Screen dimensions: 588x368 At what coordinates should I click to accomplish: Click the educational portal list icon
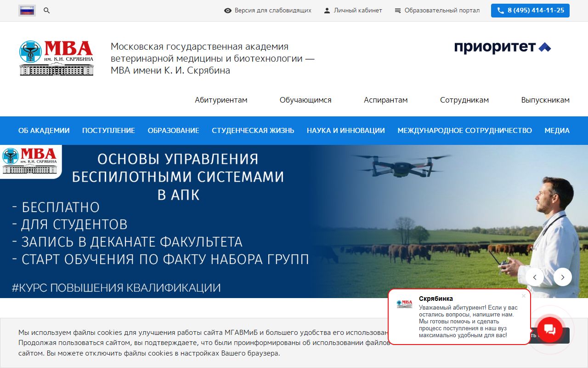(398, 11)
